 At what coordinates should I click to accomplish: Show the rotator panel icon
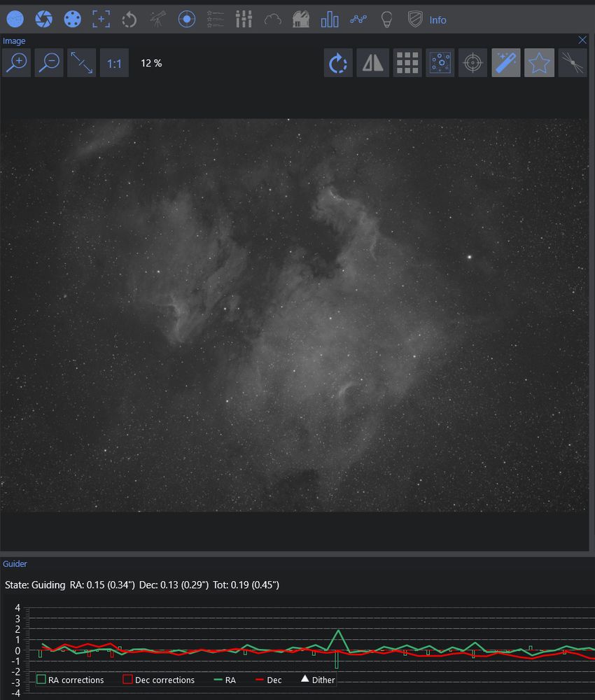coord(129,19)
